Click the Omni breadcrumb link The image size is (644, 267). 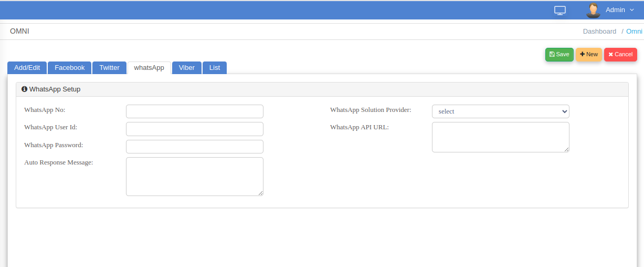634,32
